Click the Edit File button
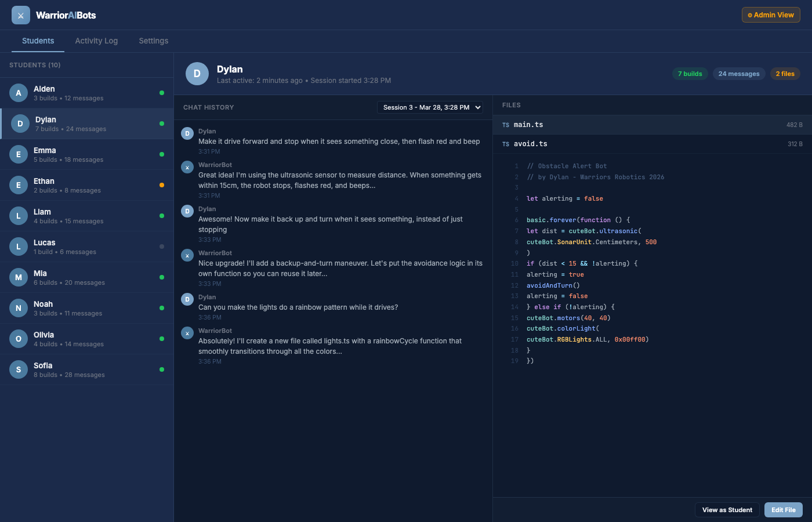The image size is (812, 522). click(783, 509)
